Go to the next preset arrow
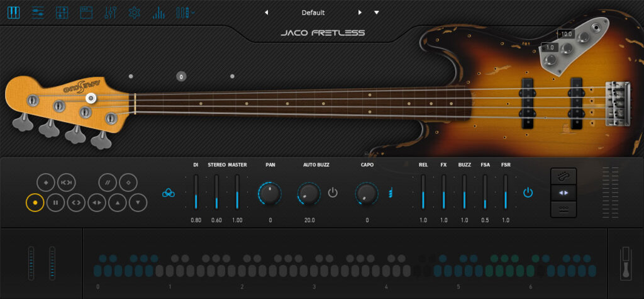The height and width of the screenshot is (299, 644). tap(360, 13)
